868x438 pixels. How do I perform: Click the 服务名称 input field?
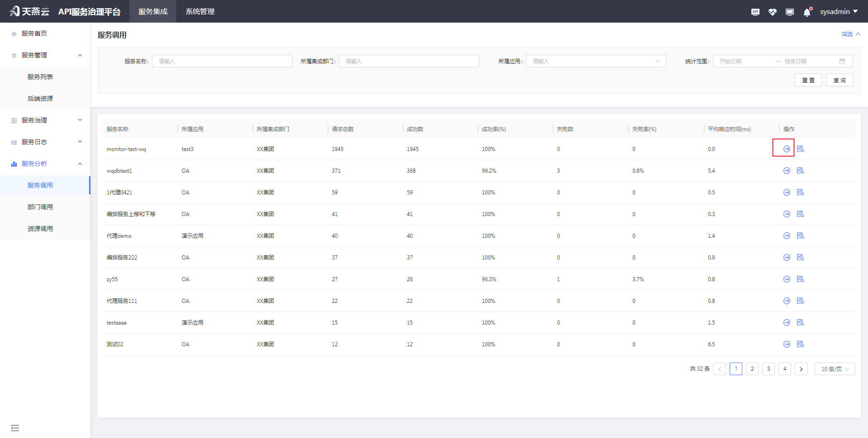(x=222, y=61)
